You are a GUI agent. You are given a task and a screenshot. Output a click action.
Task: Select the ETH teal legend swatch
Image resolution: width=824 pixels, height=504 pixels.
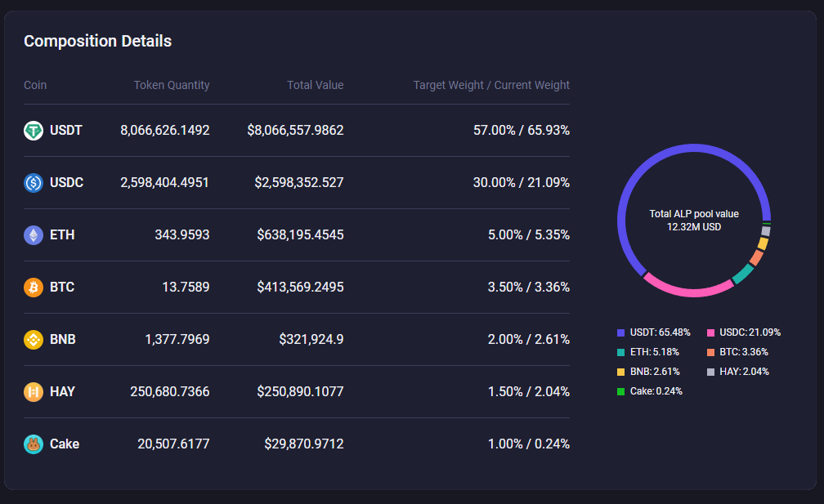tap(621, 352)
